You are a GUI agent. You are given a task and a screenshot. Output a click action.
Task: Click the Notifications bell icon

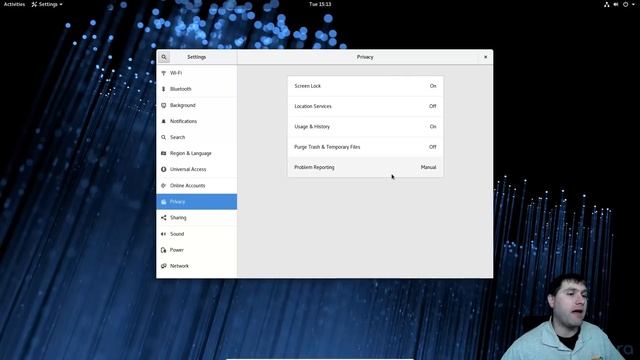pyautogui.click(x=164, y=121)
